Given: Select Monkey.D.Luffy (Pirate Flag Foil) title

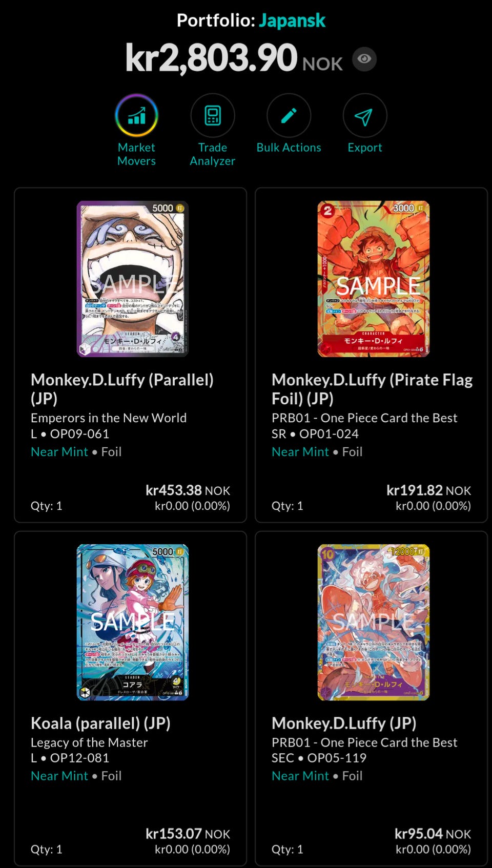Looking at the screenshot, I should [x=372, y=389].
